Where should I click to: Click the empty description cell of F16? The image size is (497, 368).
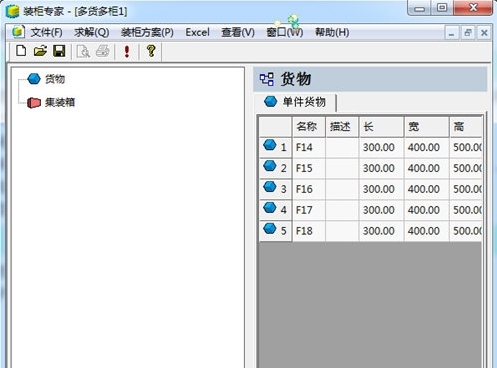point(342,189)
